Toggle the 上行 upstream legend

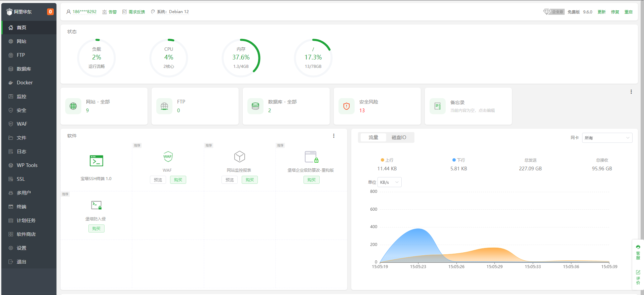pos(387,160)
